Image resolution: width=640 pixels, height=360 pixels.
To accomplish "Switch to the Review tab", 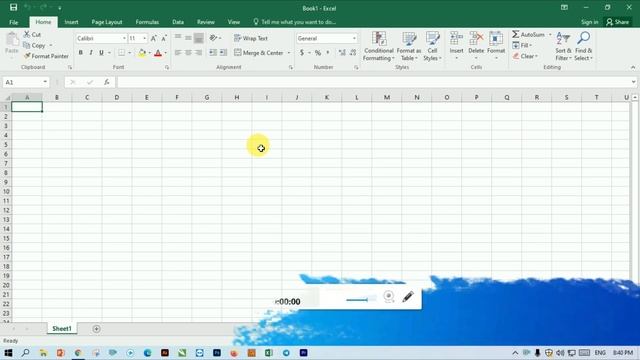I will point(206,22).
